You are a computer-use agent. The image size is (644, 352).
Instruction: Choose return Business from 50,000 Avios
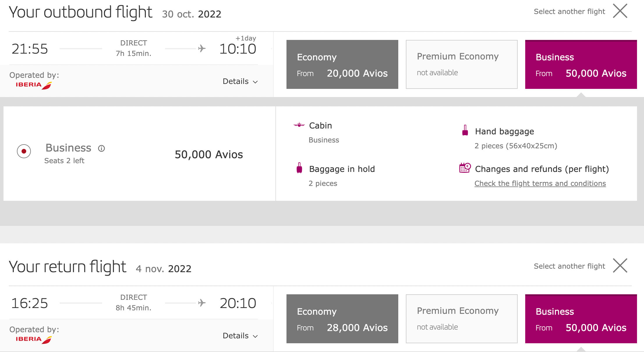pyautogui.click(x=581, y=319)
